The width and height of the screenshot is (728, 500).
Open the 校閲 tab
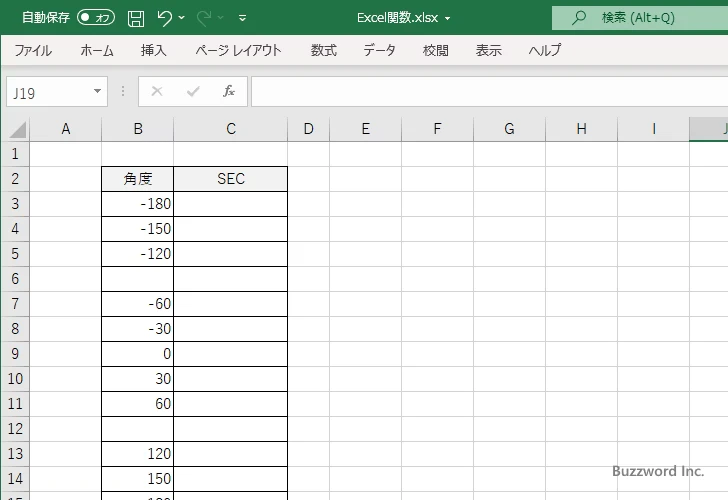click(x=436, y=50)
